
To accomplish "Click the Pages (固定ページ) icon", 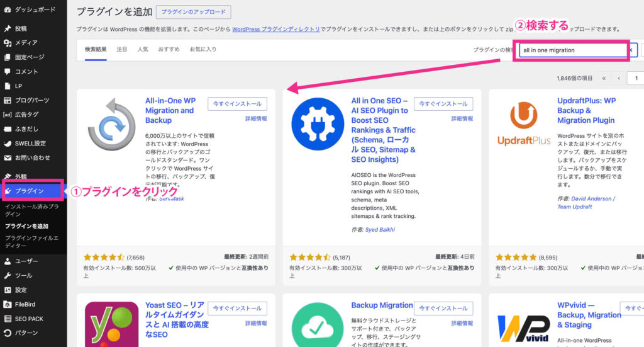I will (x=8, y=57).
